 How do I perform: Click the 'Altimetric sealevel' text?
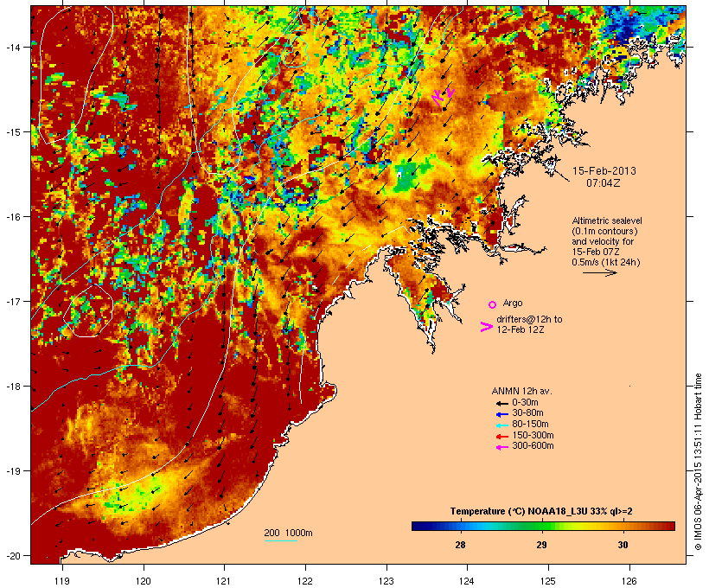[x=607, y=220]
